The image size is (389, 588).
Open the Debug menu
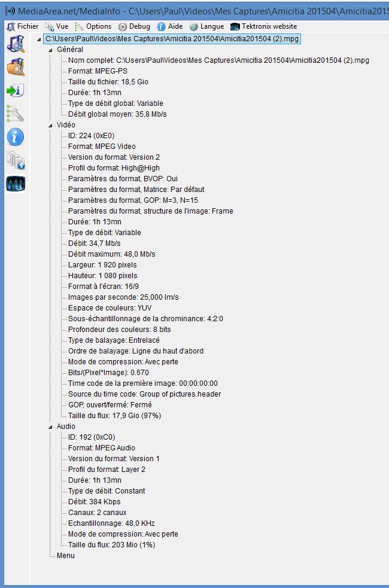click(x=139, y=26)
